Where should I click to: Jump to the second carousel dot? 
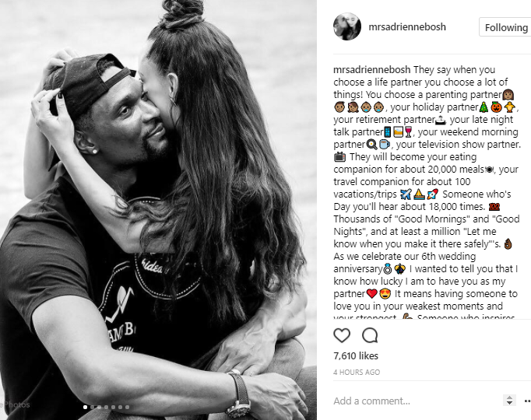[x=92, y=407]
